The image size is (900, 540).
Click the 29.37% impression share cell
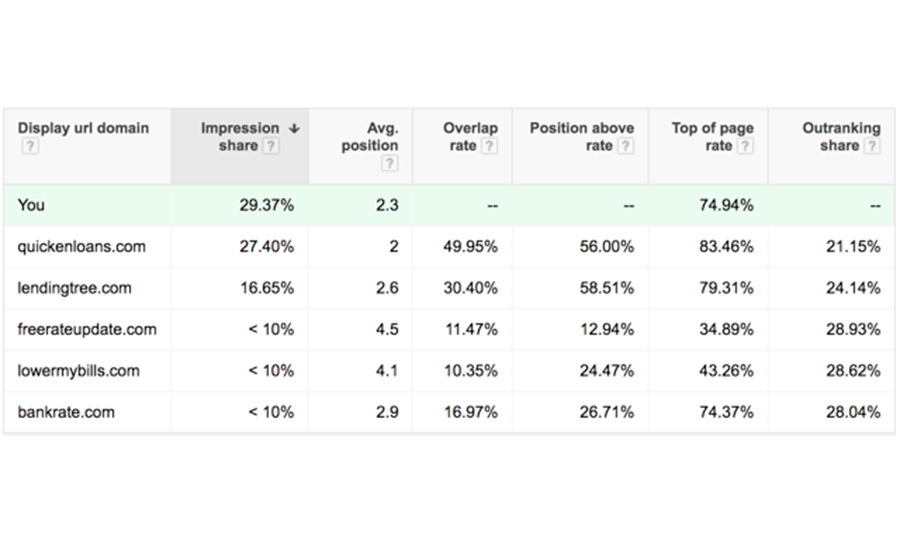click(x=266, y=205)
